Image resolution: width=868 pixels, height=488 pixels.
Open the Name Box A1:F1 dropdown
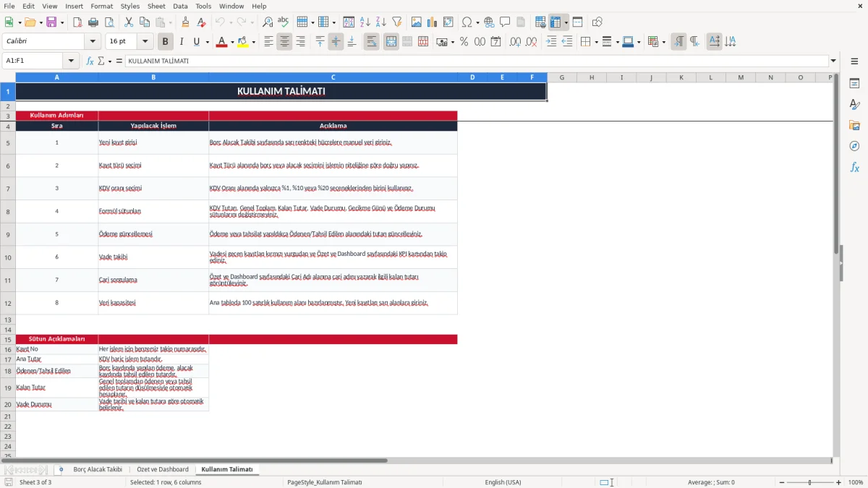click(x=71, y=61)
